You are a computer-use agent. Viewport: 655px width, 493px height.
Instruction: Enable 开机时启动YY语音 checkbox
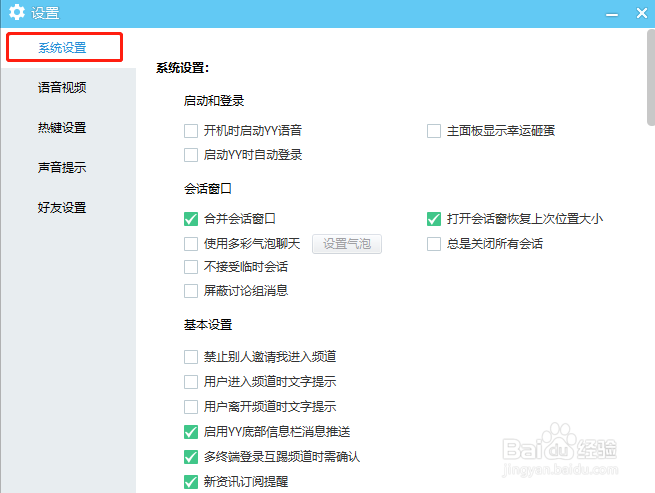(x=191, y=131)
